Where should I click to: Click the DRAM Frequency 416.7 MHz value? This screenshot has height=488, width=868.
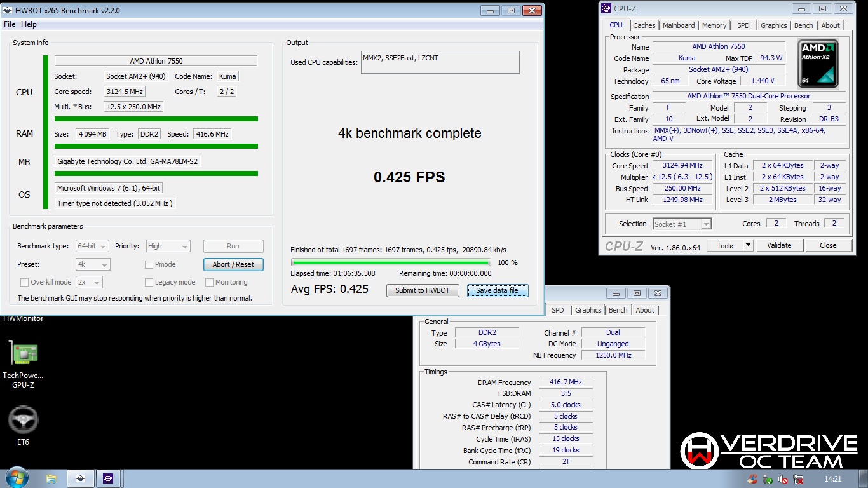[566, 383]
